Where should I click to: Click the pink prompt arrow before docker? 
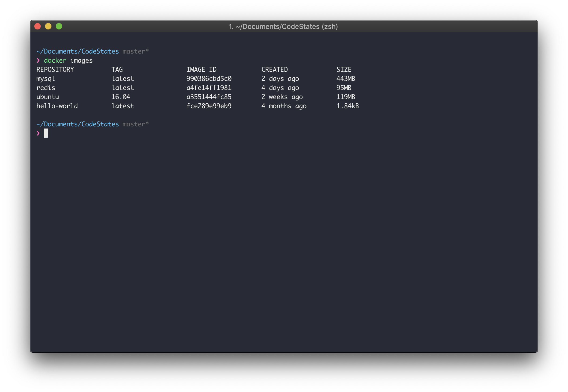(x=38, y=60)
